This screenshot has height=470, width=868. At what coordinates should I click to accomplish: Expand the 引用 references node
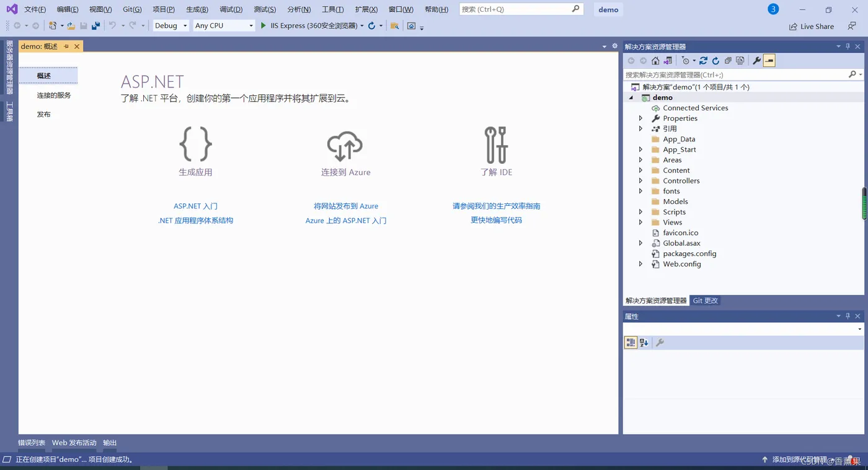coord(641,128)
